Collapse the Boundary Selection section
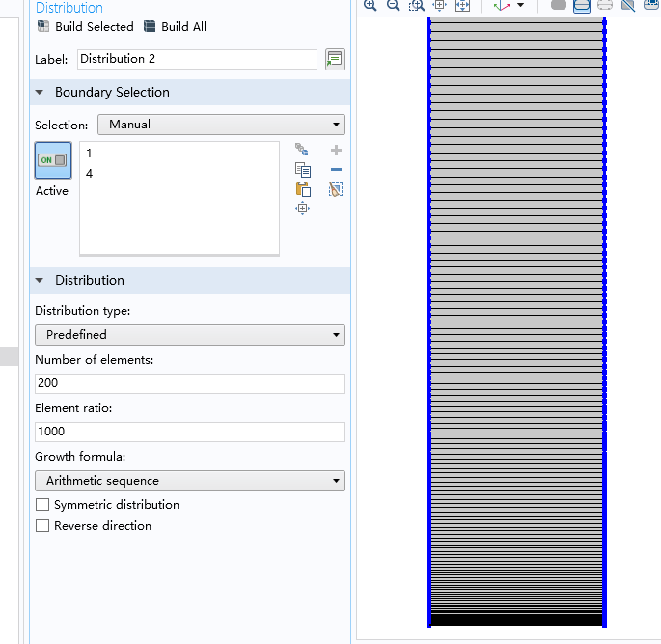 tap(40, 92)
